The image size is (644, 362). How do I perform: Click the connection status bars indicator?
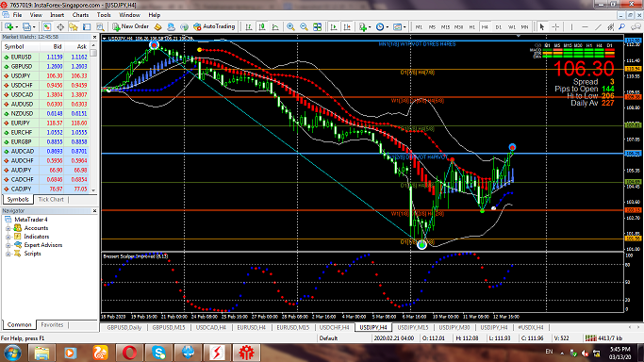point(590,338)
